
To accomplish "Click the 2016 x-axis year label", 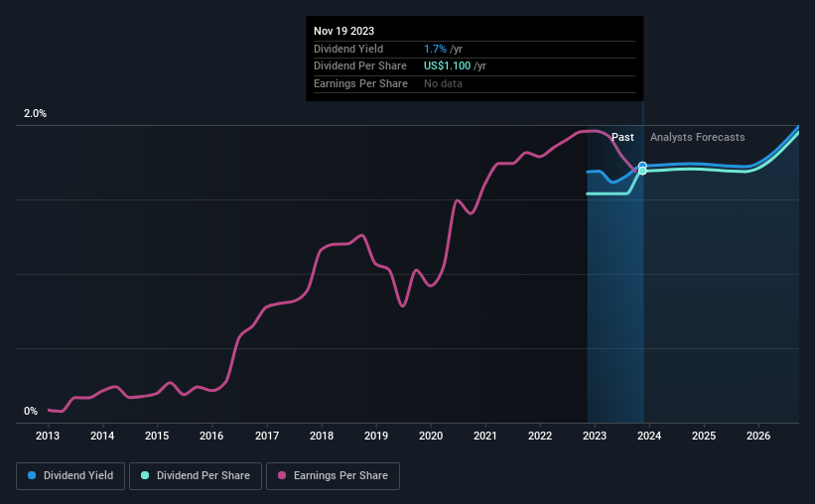I will (211, 436).
